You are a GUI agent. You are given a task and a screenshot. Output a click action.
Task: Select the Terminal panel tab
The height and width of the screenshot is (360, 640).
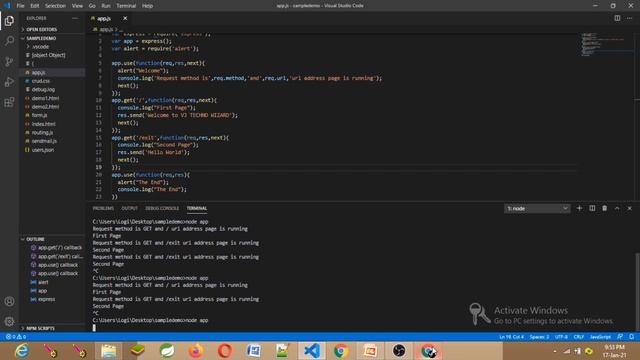(x=197, y=208)
